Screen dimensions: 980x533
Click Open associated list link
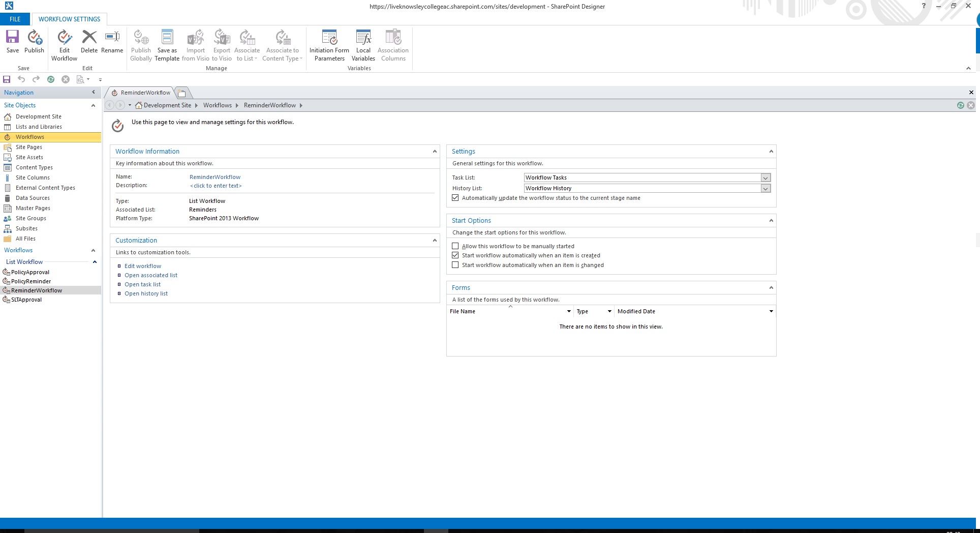pyautogui.click(x=151, y=275)
